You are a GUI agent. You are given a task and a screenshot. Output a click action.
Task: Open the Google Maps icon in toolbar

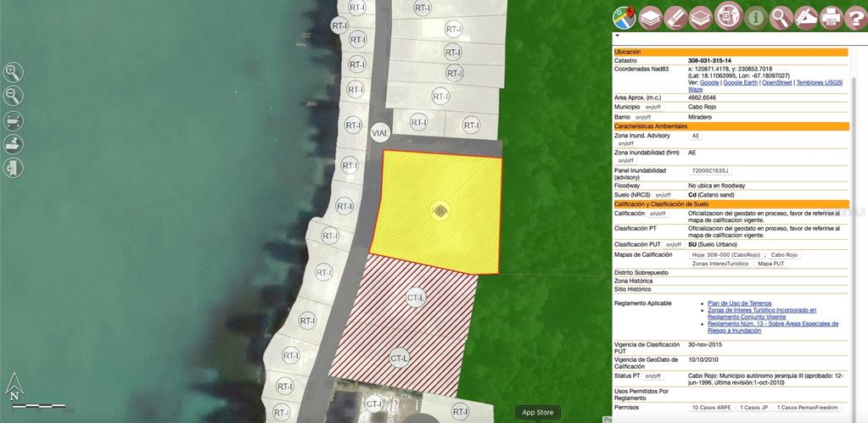point(624,17)
